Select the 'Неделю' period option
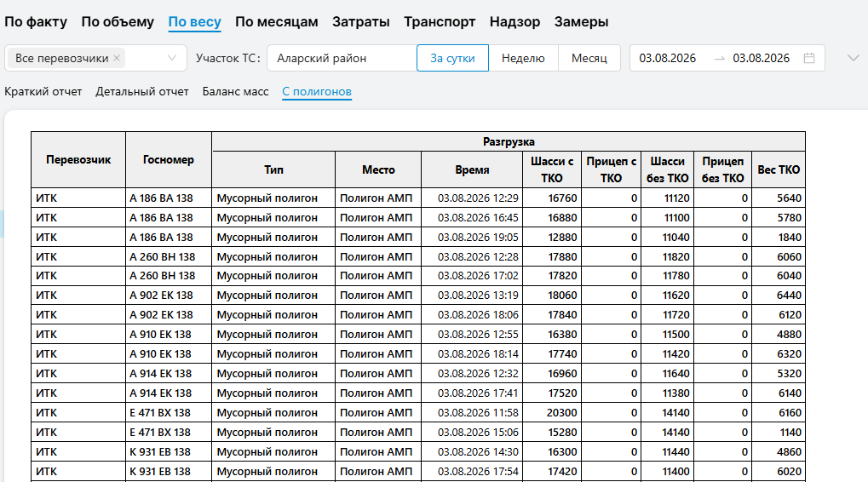 523,58
